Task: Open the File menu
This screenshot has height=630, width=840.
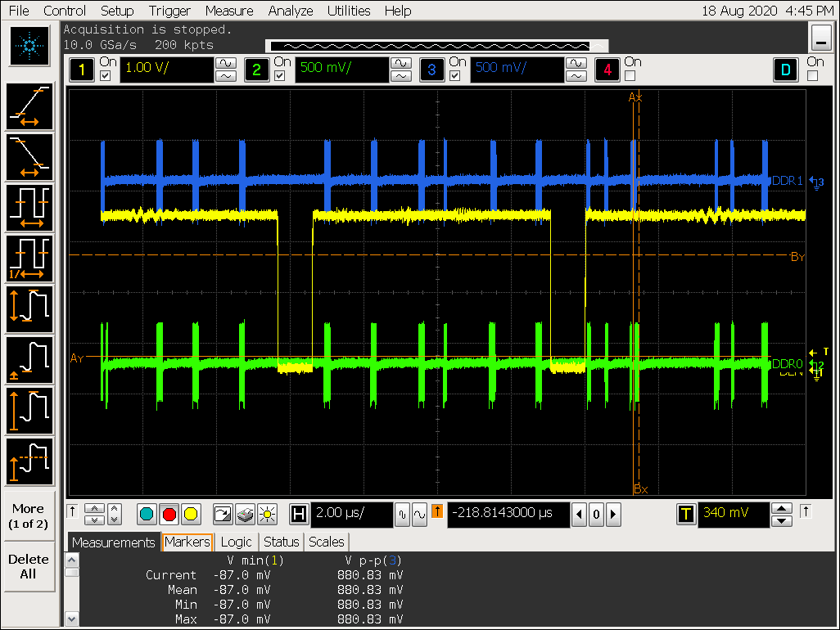Action: (x=19, y=11)
